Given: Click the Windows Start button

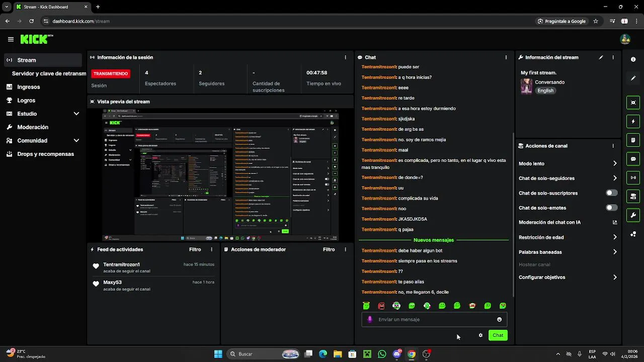Looking at the screenshot, I should tap(218, 354).
